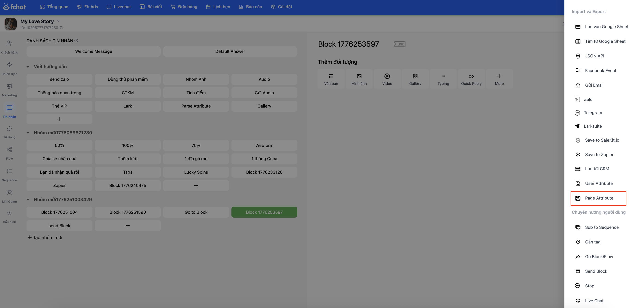The image size is (644, 308).
Task: Click the Gallery object icon
Action: pyautogui.click(x=415, y=76)
